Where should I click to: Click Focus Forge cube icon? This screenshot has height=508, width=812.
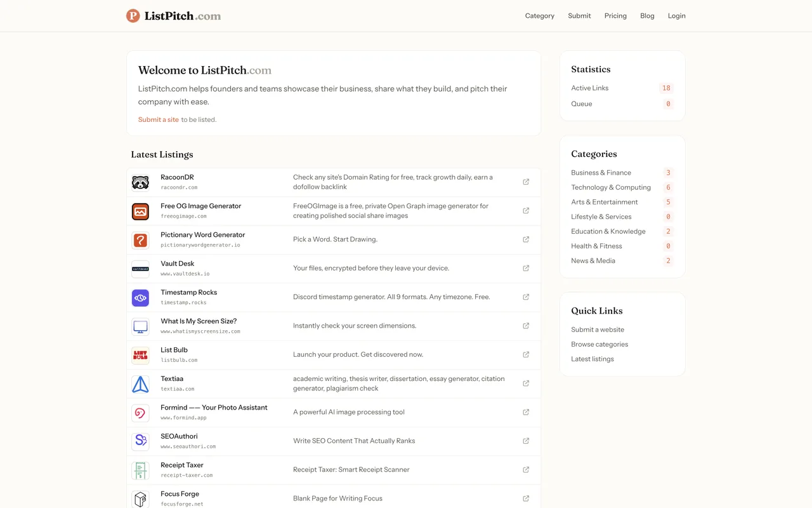point(140,499)
